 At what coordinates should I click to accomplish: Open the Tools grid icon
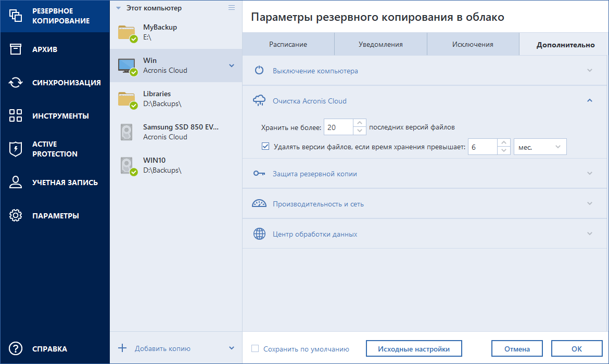pyautogui.click(x=16, y=116)
